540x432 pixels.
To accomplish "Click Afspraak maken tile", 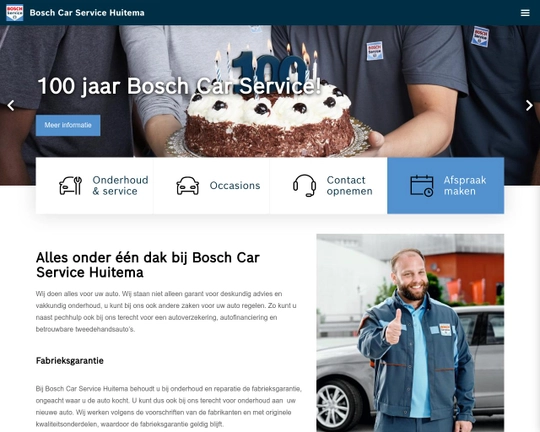I will [446, 185].
